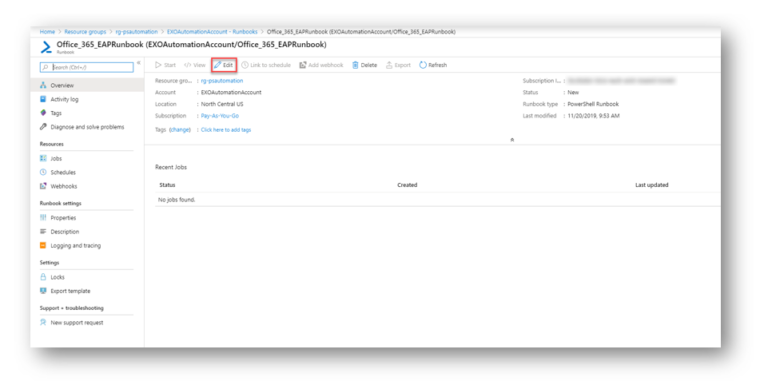
Task: Click the PowerShell runbook icon in header
Action: tap(46, 47)
